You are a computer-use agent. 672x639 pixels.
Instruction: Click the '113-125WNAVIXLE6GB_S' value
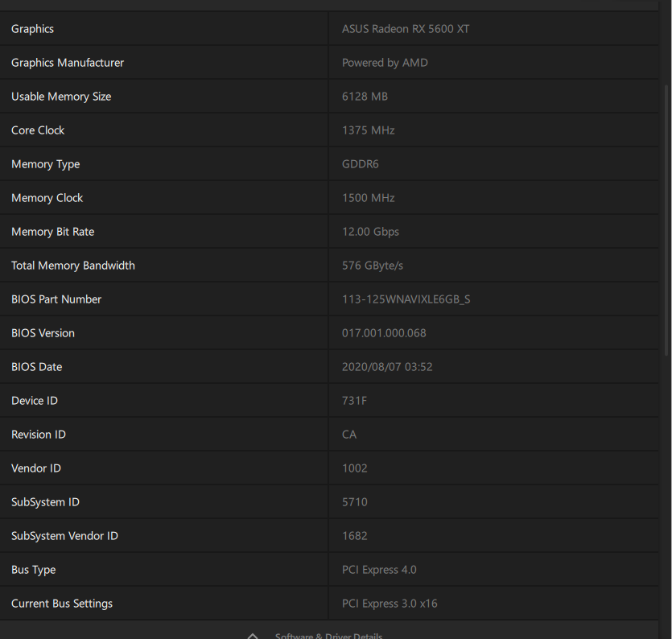pyautogui.click(x=406, y=299)
